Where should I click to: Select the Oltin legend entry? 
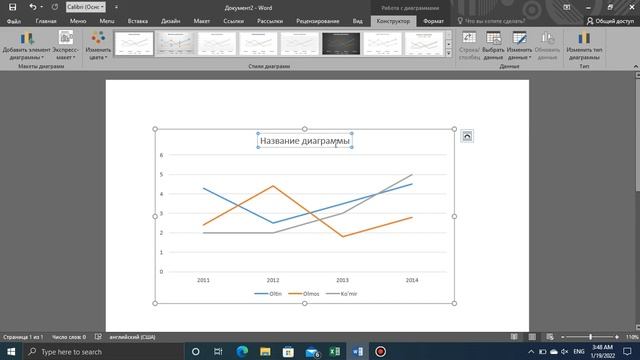[x=268, y=293]
